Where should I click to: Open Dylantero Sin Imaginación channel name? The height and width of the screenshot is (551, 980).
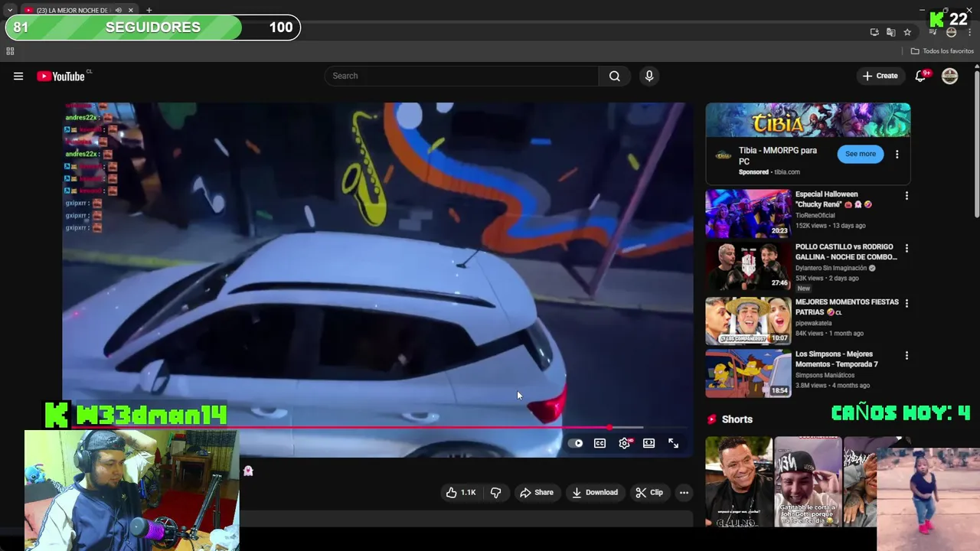click(831, 268)
